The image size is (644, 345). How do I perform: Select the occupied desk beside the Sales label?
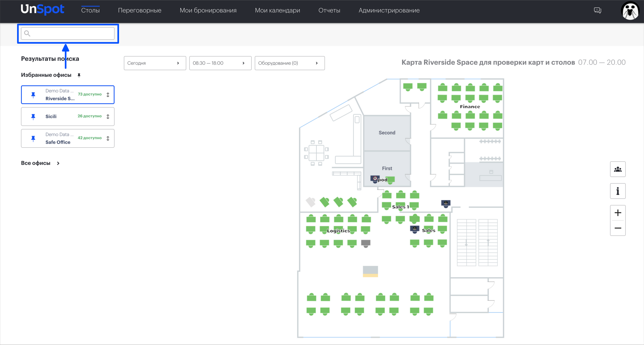[x=415, y=229]
